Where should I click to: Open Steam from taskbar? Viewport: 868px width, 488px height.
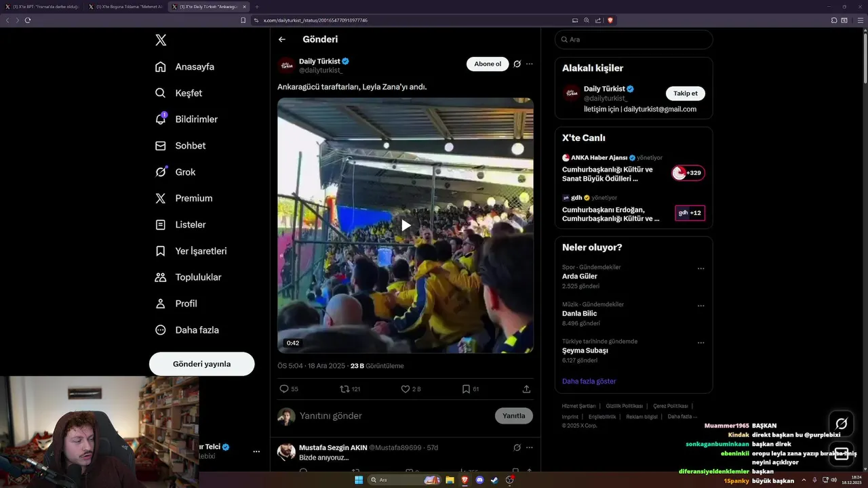pyautogui.click(x=494, y=480)
